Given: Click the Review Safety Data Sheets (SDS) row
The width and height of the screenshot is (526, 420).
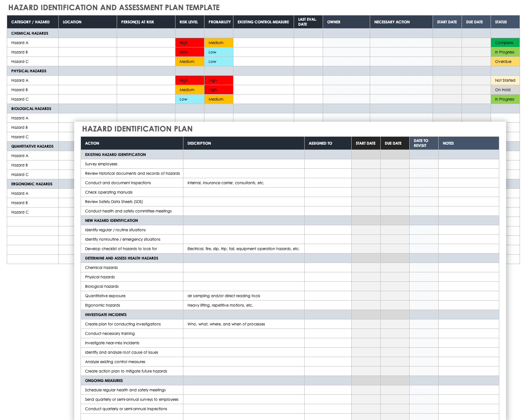Looking at the screenshot, I should pyautogui.click(x=111, y=202).
